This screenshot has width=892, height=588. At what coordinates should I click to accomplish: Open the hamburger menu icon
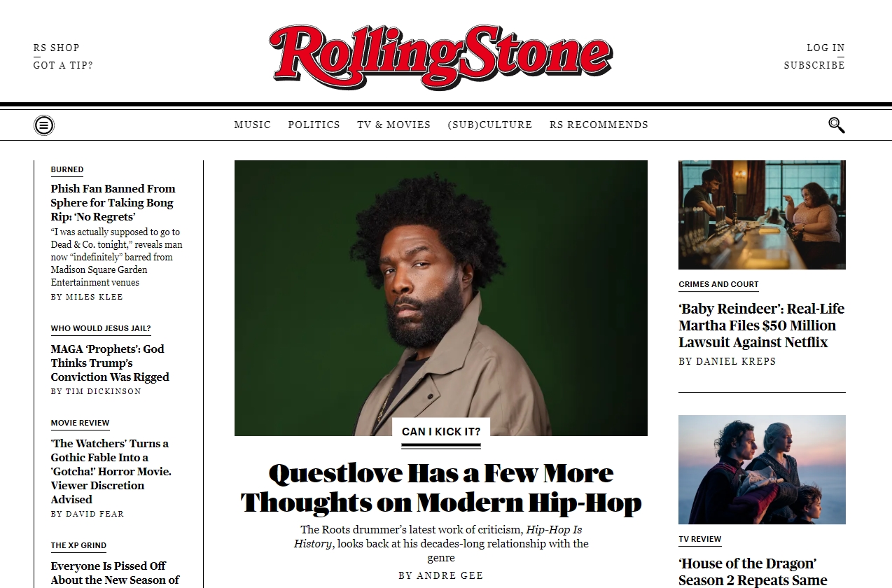coord(44,125)
